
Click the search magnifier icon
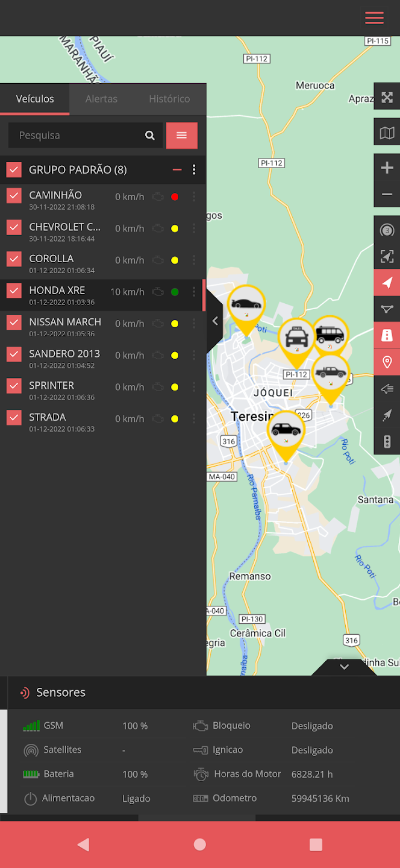click(x=150, y=136)
